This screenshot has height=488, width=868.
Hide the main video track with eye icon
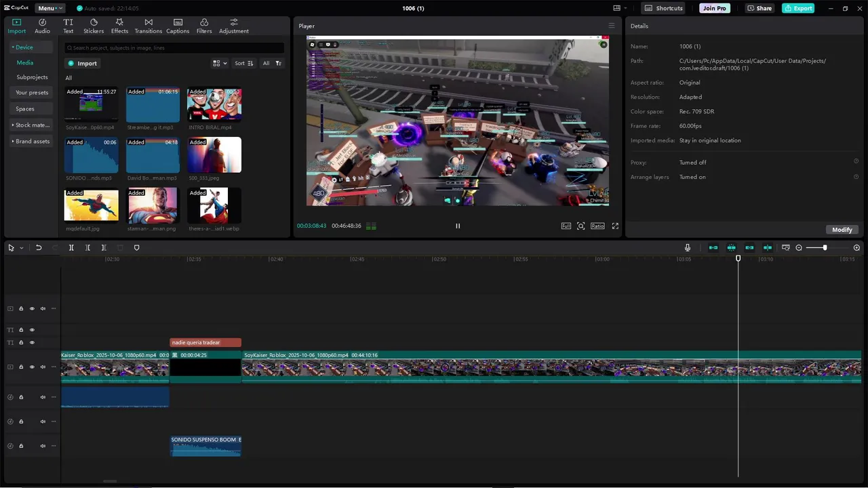[32, 367]
